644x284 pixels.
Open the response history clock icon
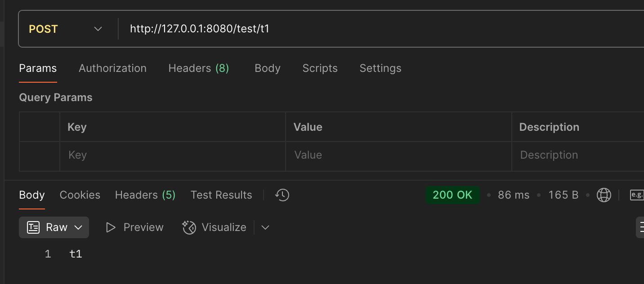(x=282, y=195)
